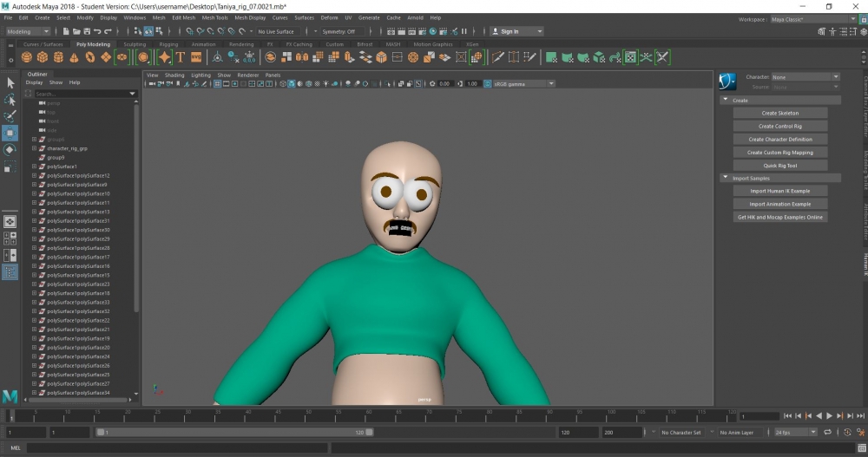This screenshot has height=457, width=868.
Task: Select the Move tool in the toolbox
Action: pyautogui.click(x=10, y=133)
